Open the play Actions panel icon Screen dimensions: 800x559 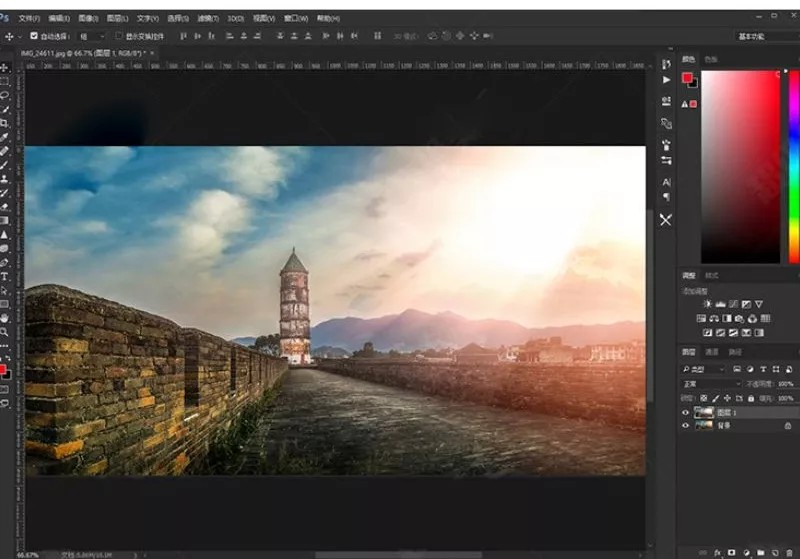coord(666,80)
